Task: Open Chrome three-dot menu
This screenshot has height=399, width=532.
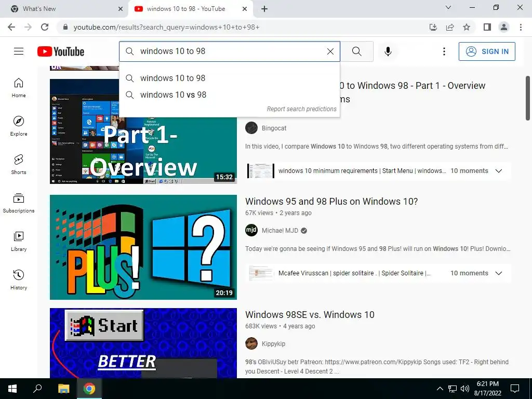Action: point(521,27)
